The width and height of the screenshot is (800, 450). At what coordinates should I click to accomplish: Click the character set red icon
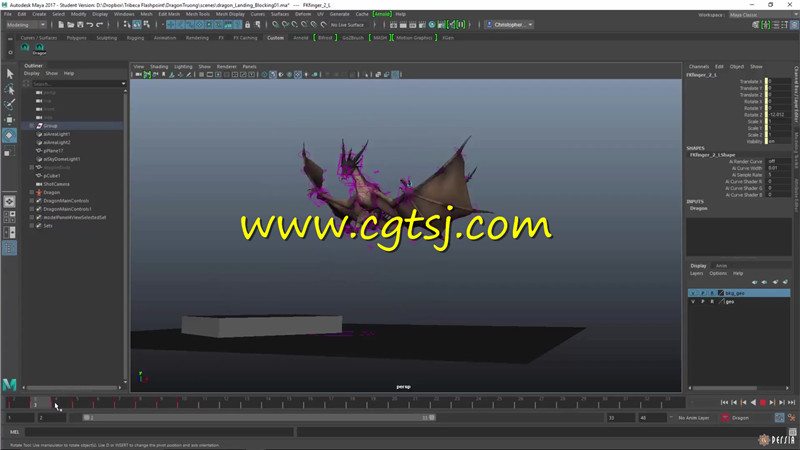pos(725,418)
